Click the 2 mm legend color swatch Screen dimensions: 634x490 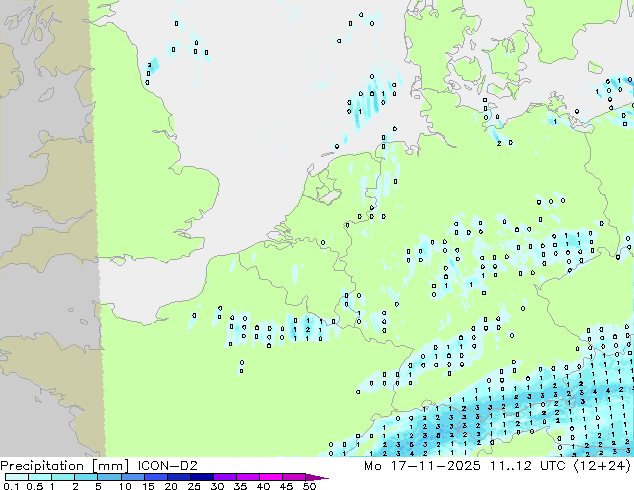[86, 477]
